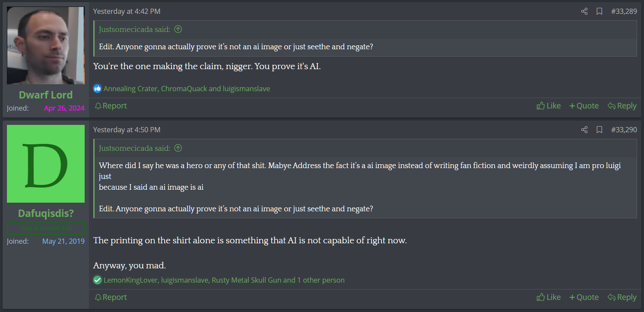Report the post by Dafuqisdis?
The width and height of the screenshot is (644, 312).
(111, 297)
